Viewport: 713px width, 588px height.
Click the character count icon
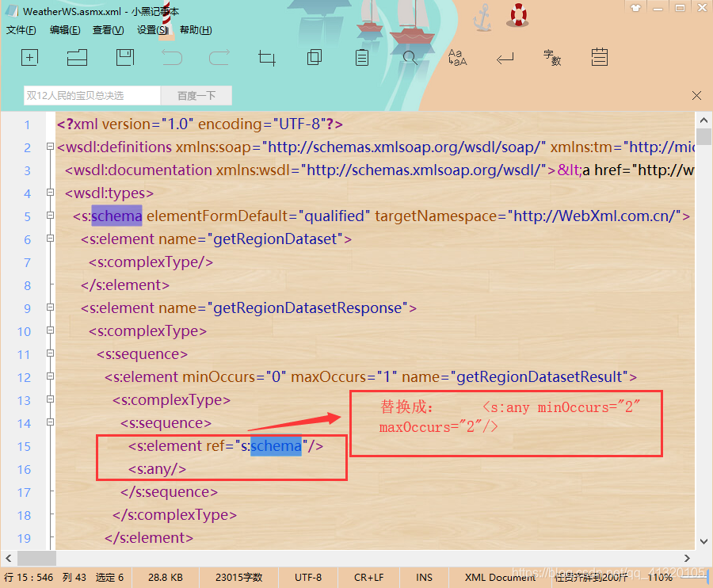(x=552, y=58)
